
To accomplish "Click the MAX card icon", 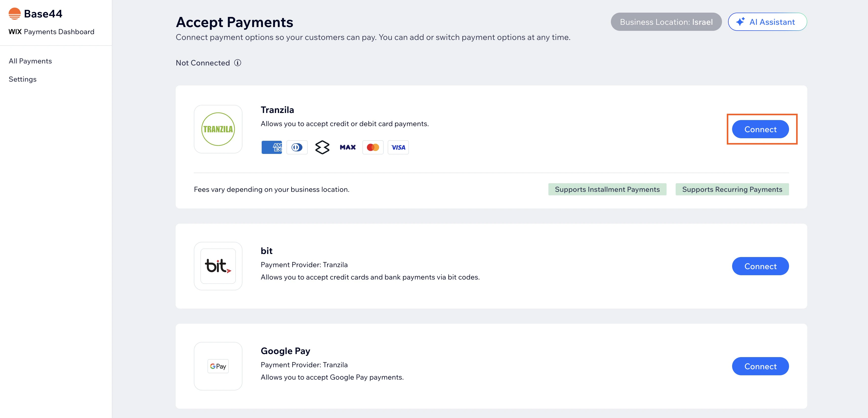I will (347, 147).
